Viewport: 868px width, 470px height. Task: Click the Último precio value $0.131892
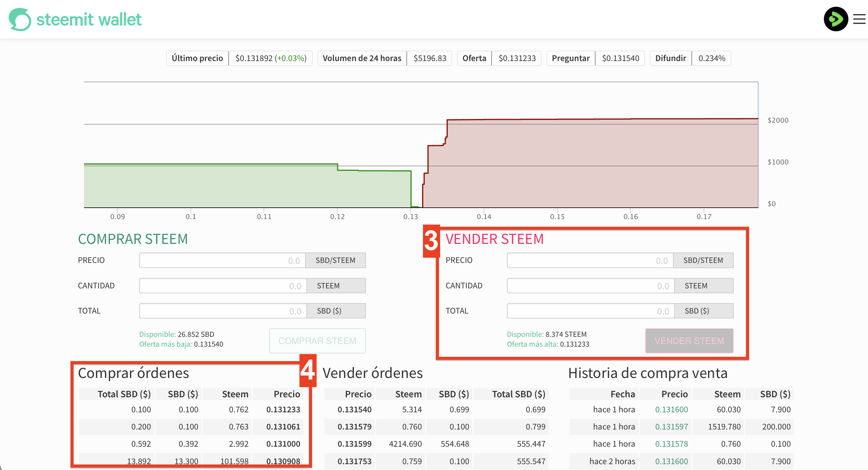[254, 58]
